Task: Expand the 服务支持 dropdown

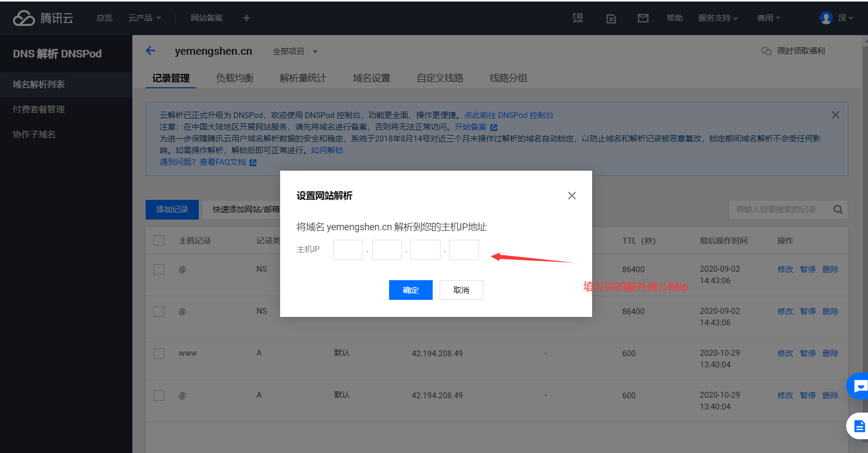Action: 718,18
